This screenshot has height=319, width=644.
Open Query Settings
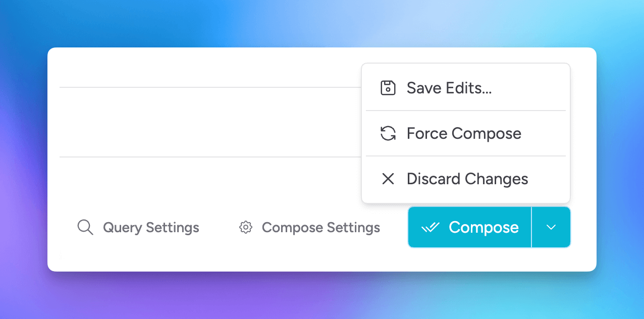click(151, 227)
